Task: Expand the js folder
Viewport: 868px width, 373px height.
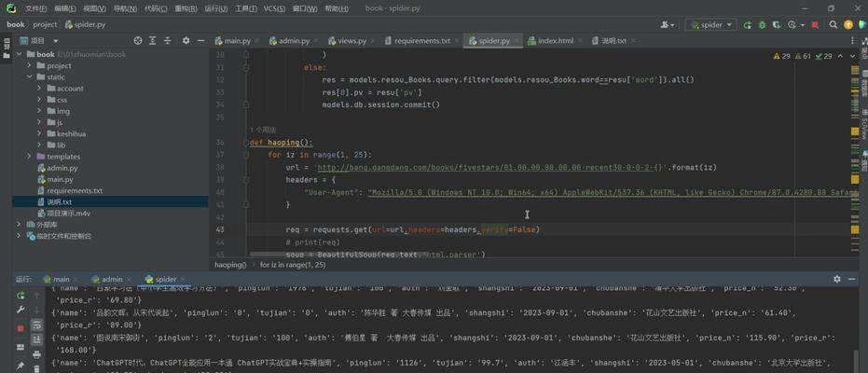Action: point(39,122)
